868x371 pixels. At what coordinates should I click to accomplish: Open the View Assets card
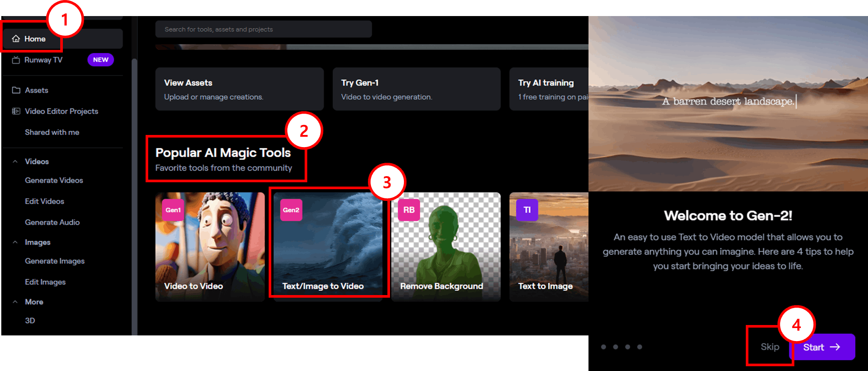click(x=240, y=89)
